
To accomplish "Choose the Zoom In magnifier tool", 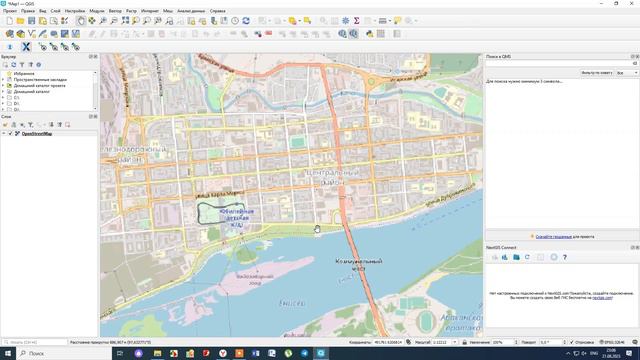I will (x=103, y=21).
